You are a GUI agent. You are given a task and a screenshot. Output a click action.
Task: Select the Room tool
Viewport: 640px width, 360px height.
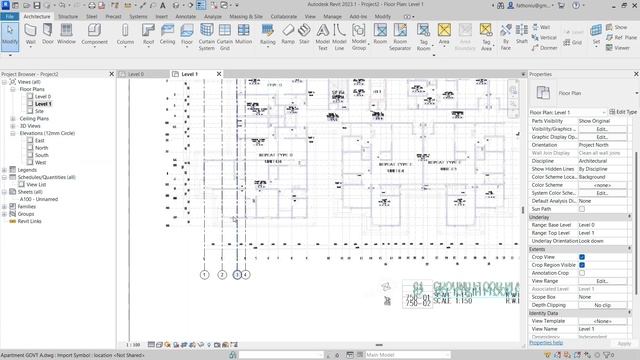(x=380, y=34)
